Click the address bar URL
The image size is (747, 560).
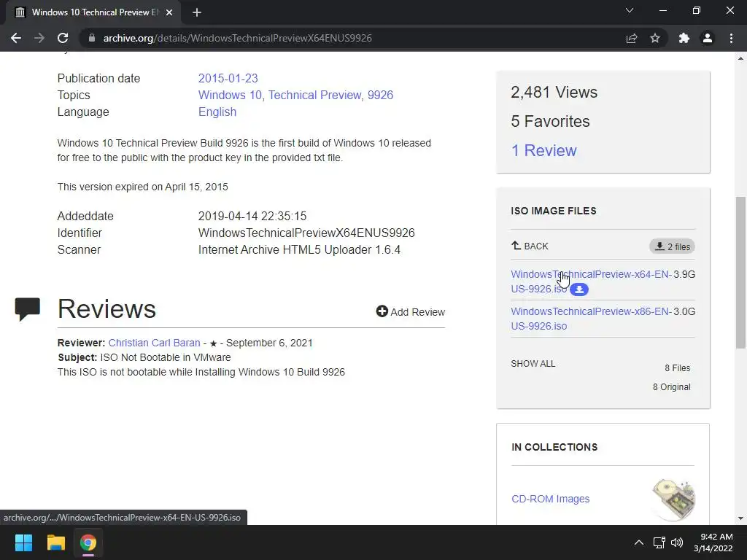pos(237,38)
